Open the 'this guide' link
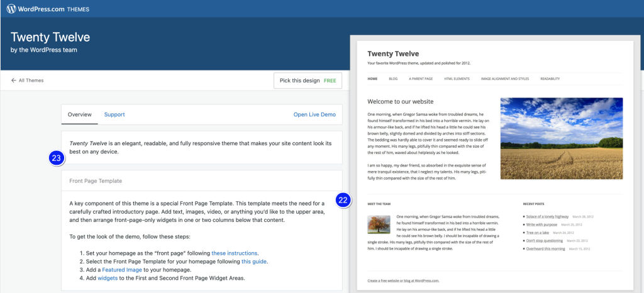Image resolution: width=644 pixels, height=293 pixels. (254, 261)
